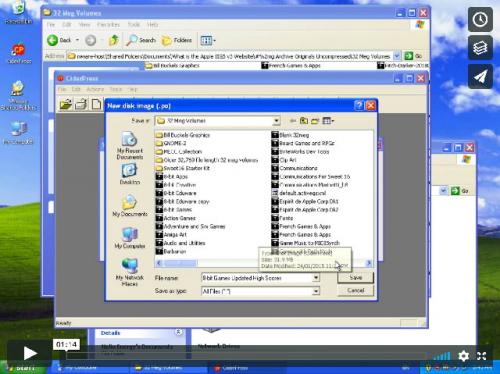Select My Documents in the places bar
The image size is (500, 374).
pos(130,206)
